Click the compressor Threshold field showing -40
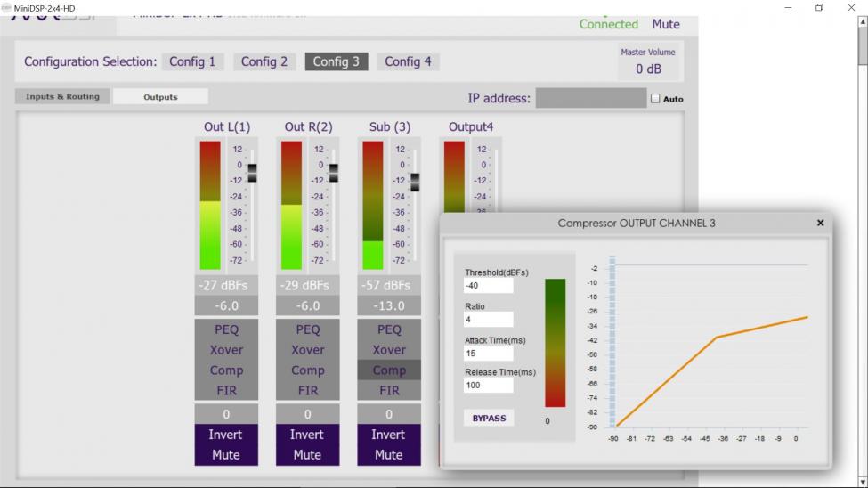 (488, 286)
